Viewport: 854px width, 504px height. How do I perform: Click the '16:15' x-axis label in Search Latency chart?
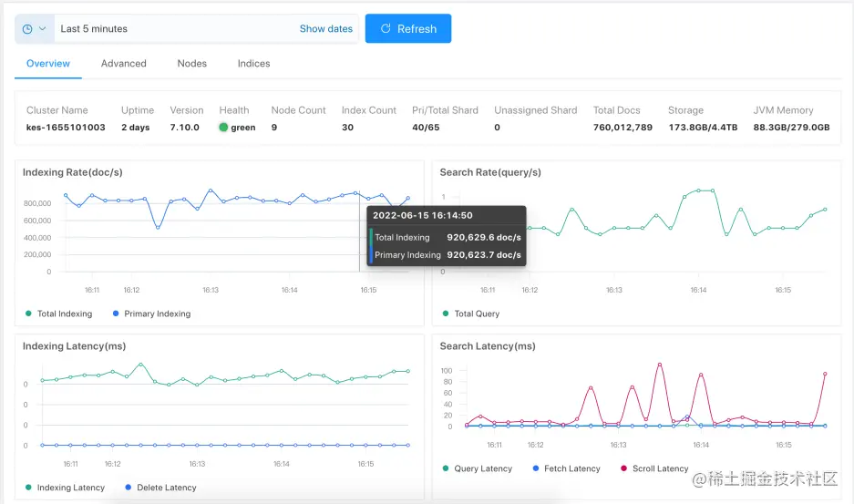coord(784,445)
